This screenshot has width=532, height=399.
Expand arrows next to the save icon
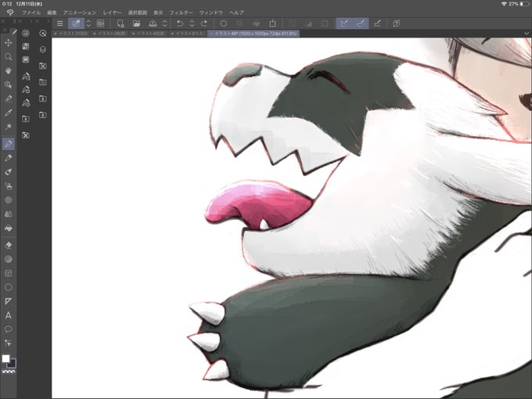pos(164,23)
